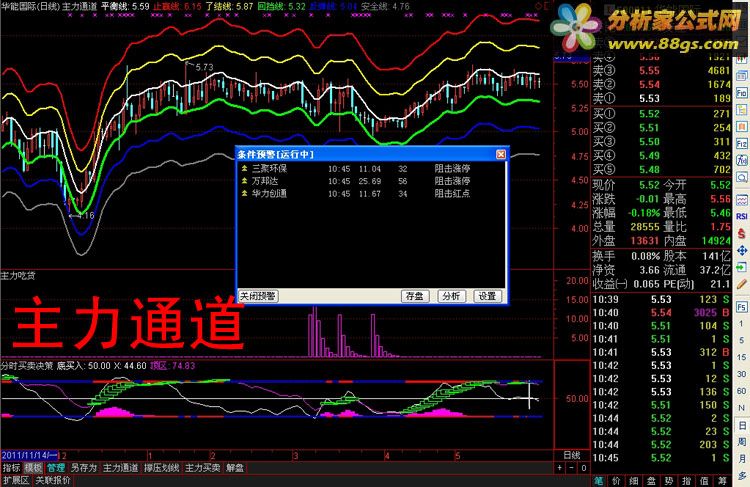Click the 扩展区 tab
This screenshot has height=487, width=750.
tap(16, 480)
